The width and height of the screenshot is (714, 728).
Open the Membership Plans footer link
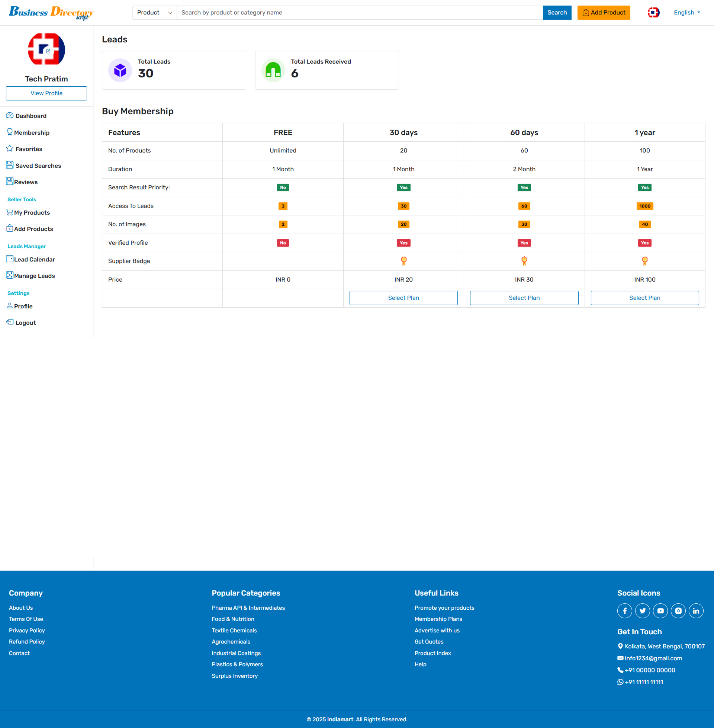point(438,619)
